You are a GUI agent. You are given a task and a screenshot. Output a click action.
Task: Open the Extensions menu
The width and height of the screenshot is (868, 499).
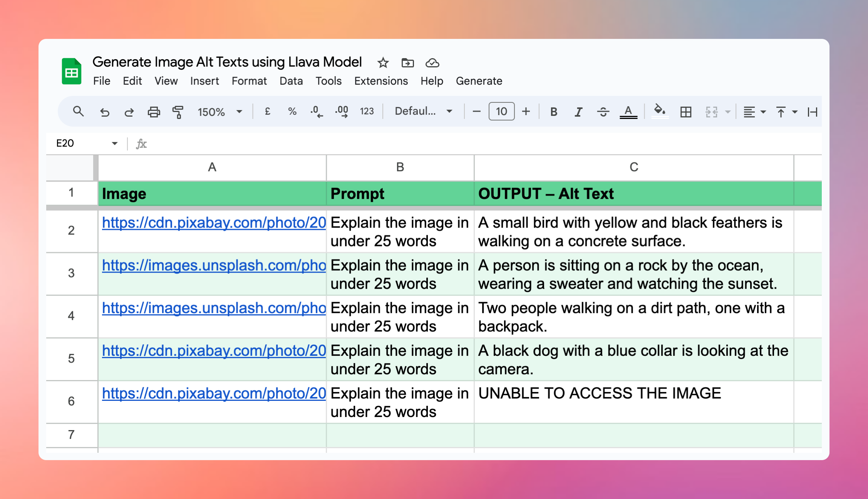click(380, 81)
